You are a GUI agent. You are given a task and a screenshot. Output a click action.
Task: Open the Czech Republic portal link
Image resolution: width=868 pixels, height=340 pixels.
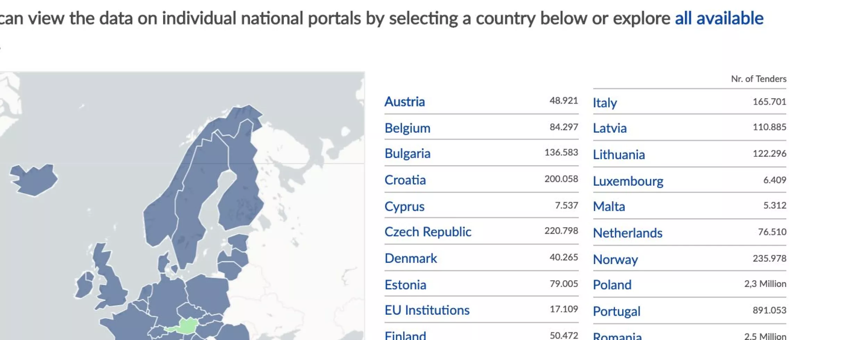428,232
